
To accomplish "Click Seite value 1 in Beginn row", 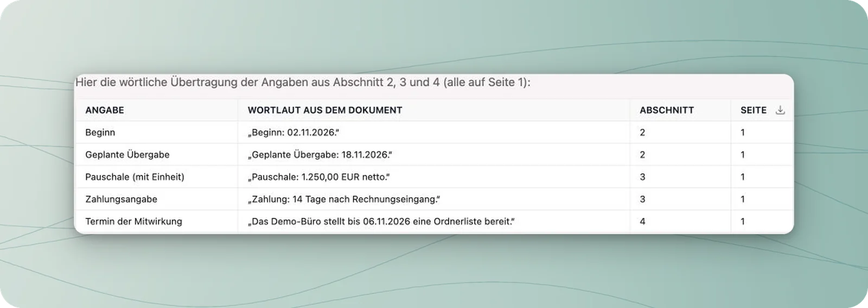I will click(x=743, y=133).
